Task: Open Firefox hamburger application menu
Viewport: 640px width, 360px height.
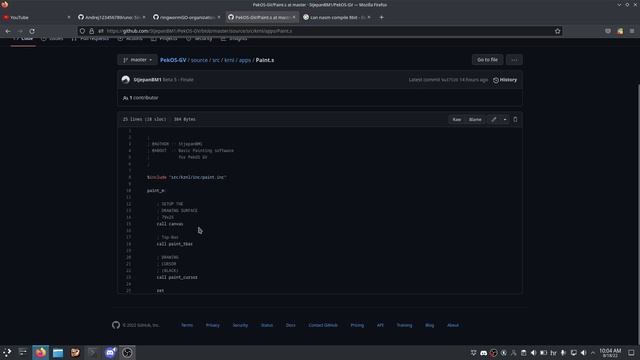Action: [x=632, y=31]
